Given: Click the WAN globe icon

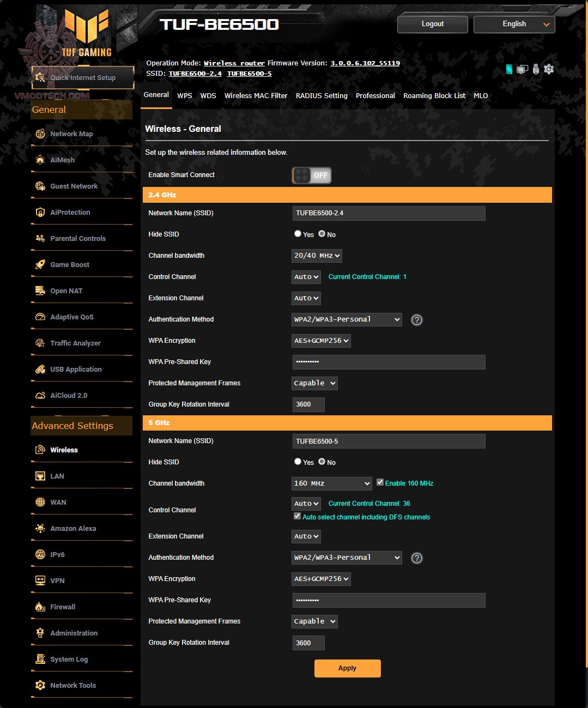Looking at the screenshot, I should tap(40, 502).
